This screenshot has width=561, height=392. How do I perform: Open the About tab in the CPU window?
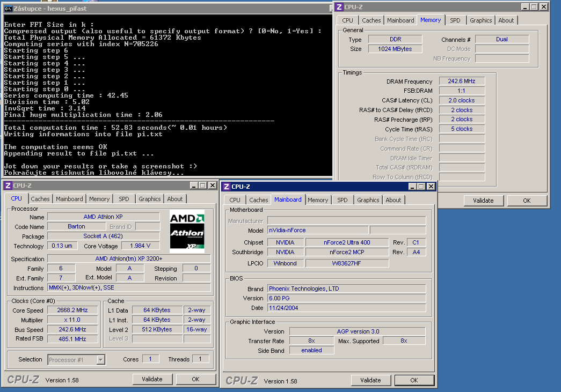coord(175,199)
